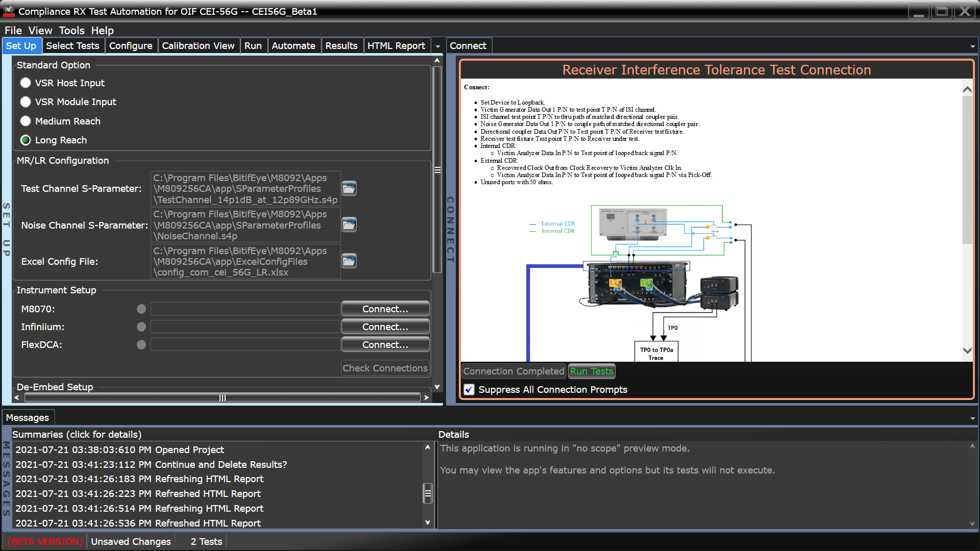Click the Infiniium address input field

tap(246, 327)
